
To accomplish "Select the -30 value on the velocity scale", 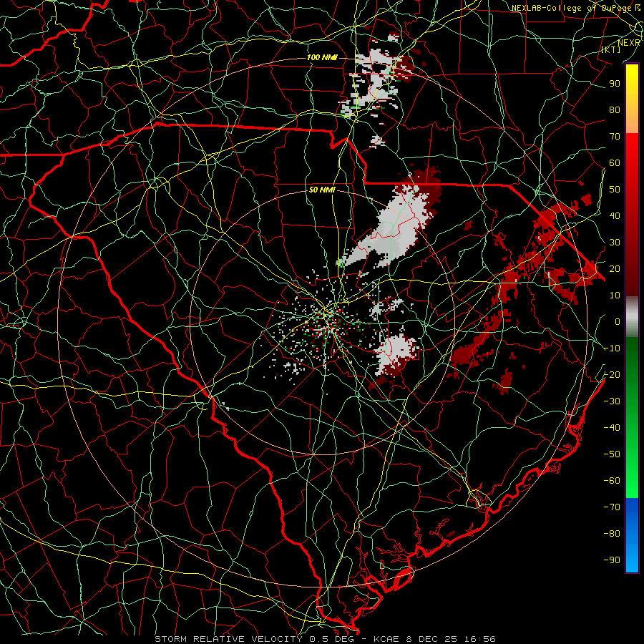I will [x=612, y=401].
